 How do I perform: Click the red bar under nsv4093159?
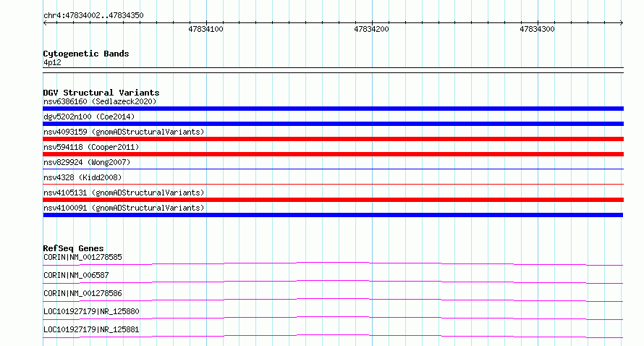(x=333, y=139)
